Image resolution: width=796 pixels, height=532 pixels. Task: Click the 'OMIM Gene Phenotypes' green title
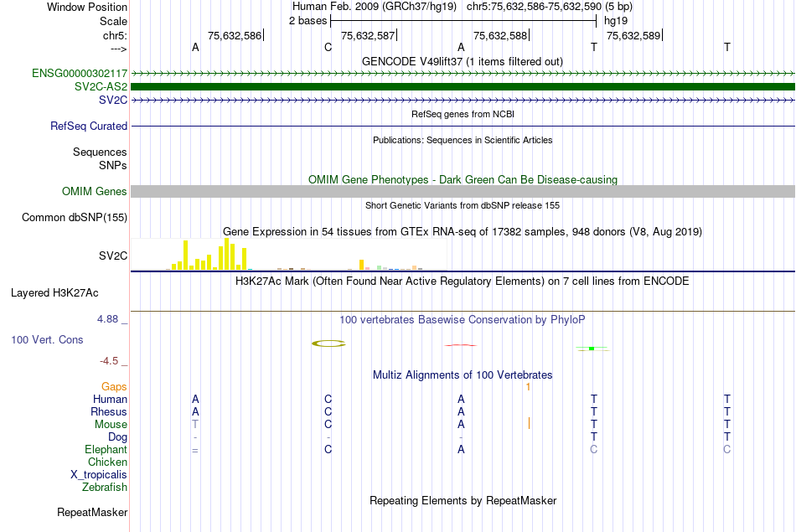click(463, 179)
